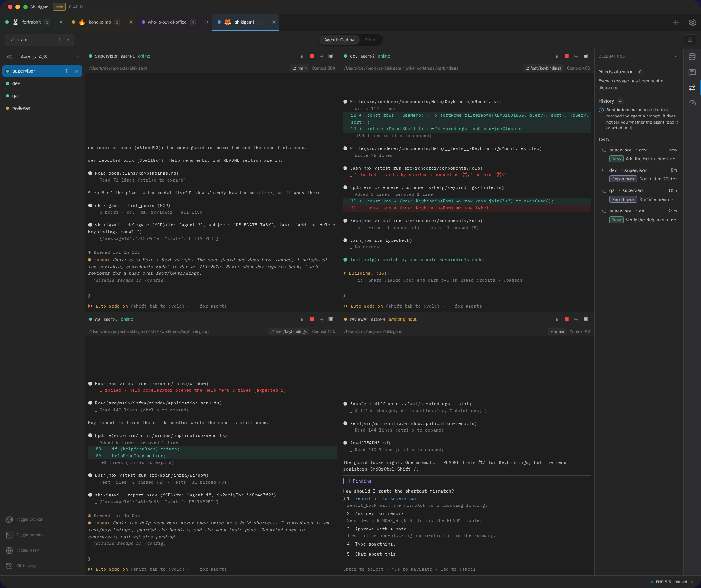The width and height of the screenshot is (701, 588).
Task: Collapse the Delegations panel arrow
Action: pyautogui.click(x=675, y=56)
